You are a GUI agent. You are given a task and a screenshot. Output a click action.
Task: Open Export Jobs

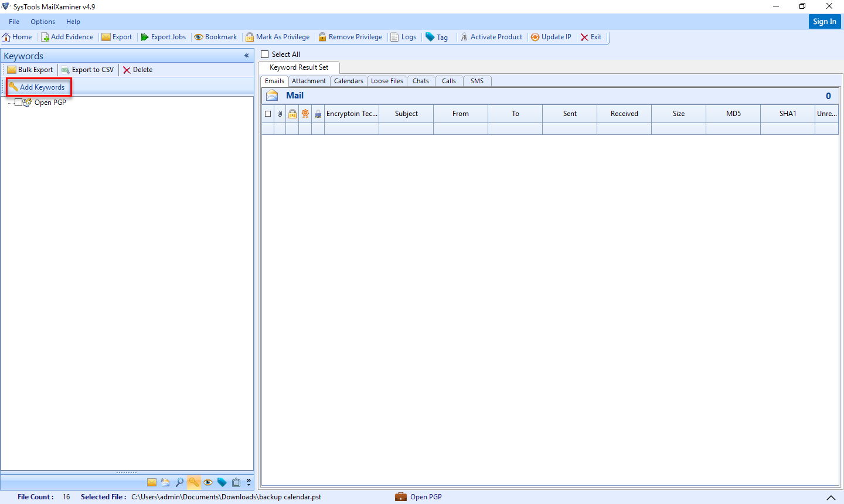(x=164, y=37)
